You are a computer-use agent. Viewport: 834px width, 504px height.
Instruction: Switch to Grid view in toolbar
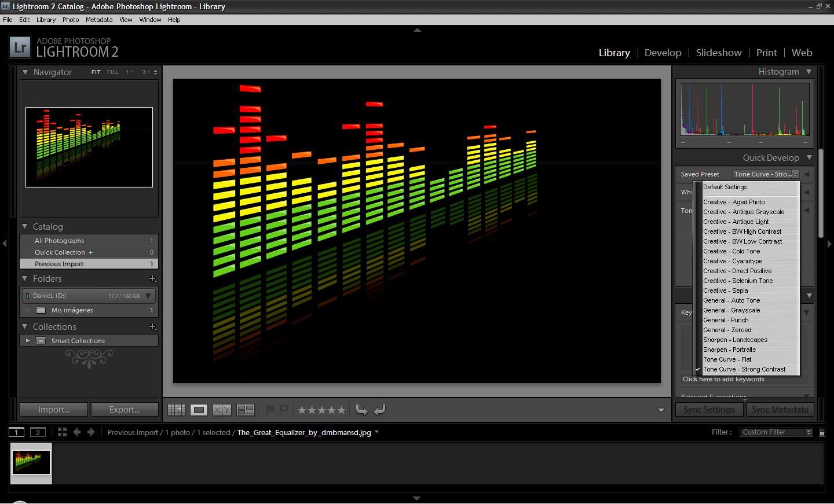176,410
